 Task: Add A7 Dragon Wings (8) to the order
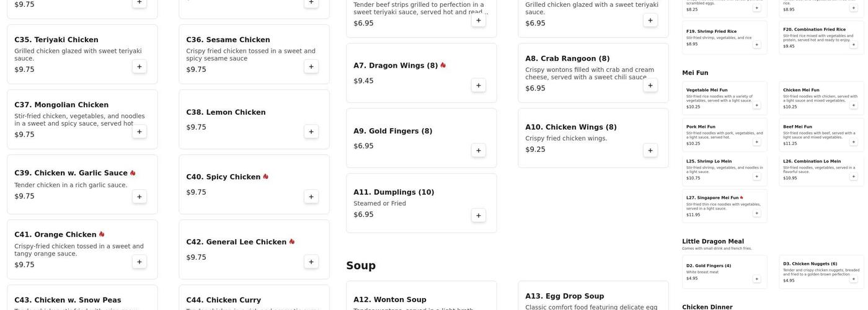point(479,86)
